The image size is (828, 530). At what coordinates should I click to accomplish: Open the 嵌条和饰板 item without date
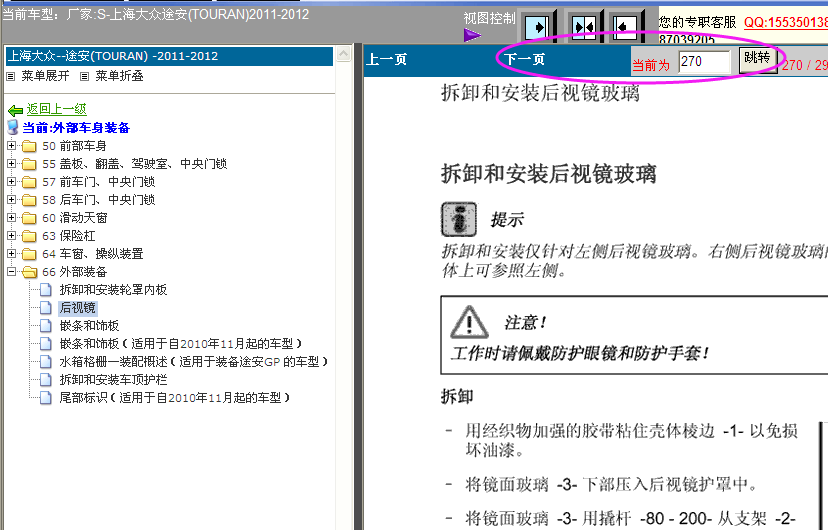tap(89, 326)
